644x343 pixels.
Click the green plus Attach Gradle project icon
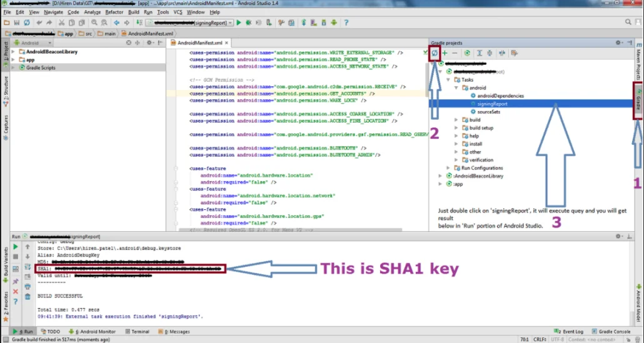click(445, 53)
